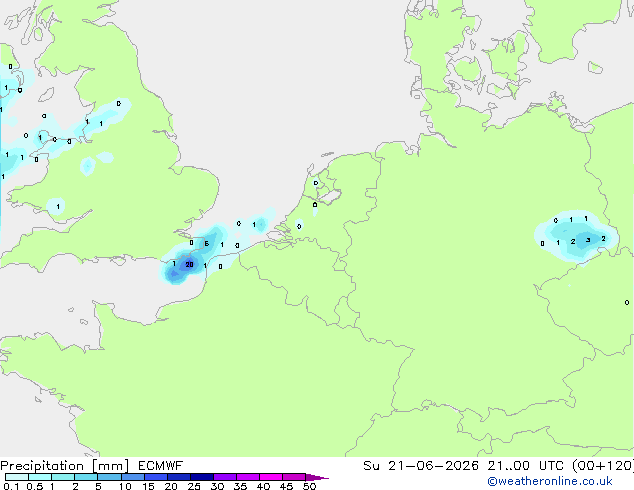Image resolution: width=634 pixels, height=490 pixels.
Task: Click the "45" label under the legend
Action: (286, 486)
